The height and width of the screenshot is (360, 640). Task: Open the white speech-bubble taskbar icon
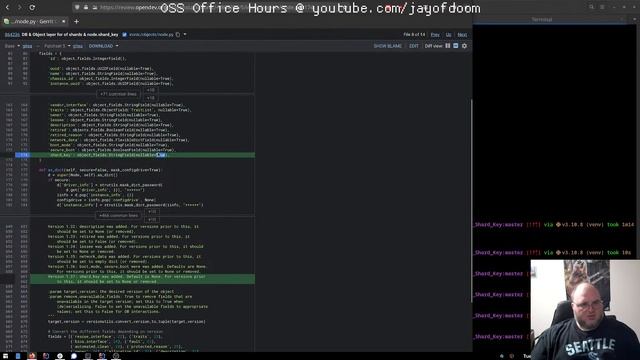(74, 356)
